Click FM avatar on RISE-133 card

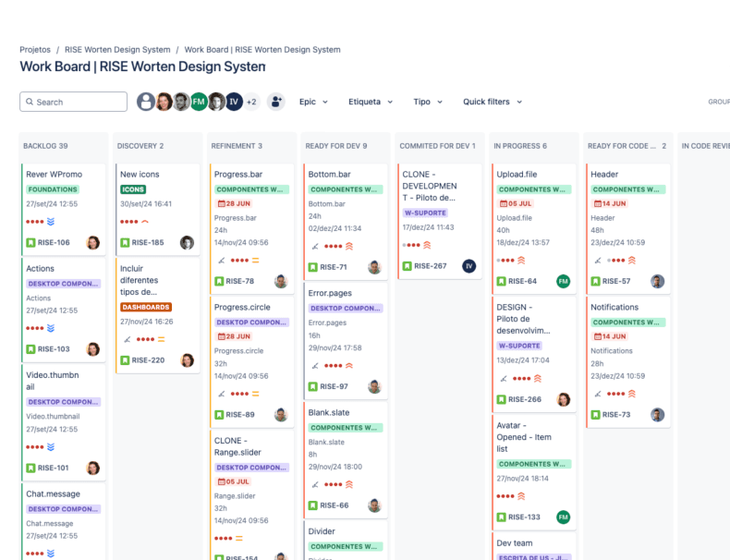[x=564, y=517]
